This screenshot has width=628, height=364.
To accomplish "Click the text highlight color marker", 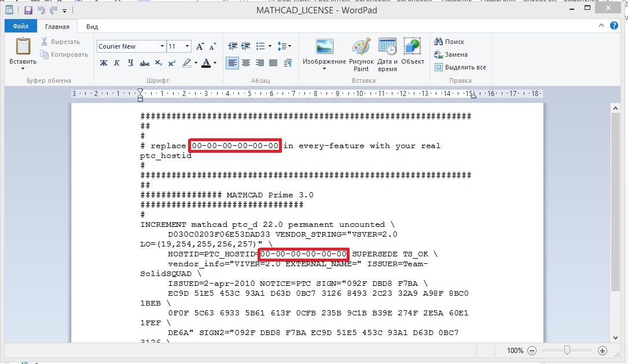I will [186, 63].
